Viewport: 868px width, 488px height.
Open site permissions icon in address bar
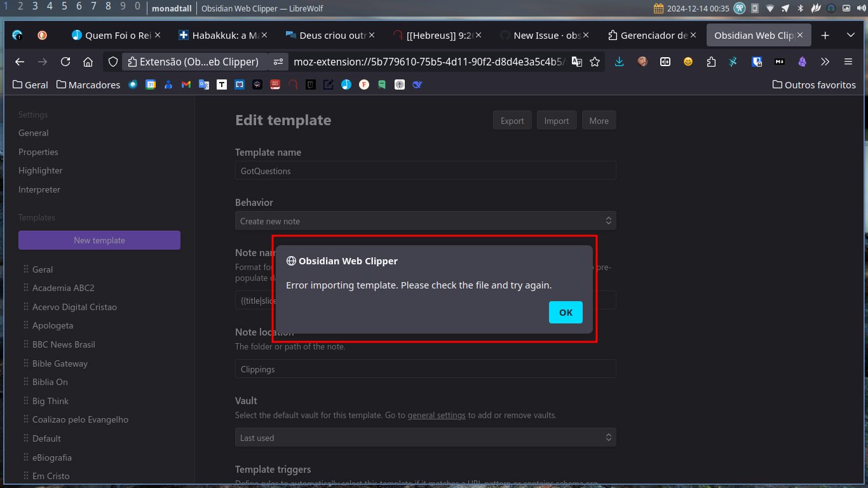click(278, 62)
